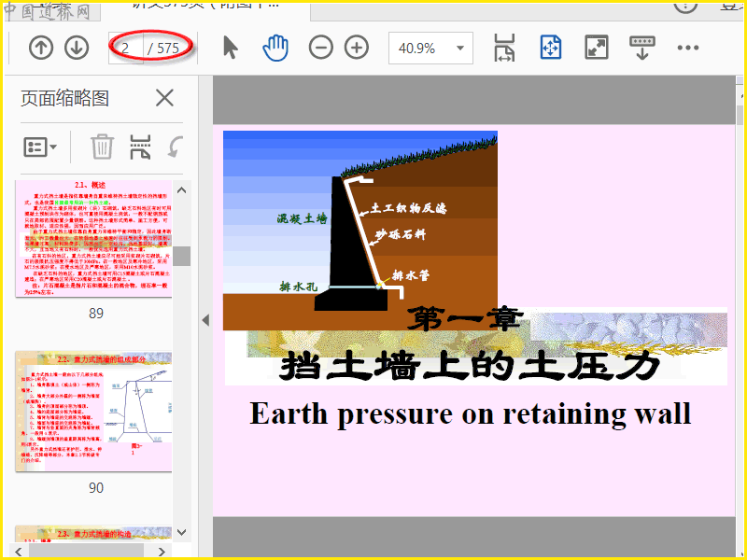The height and width of the screenshot is (560, 747).
Task: Switch to full screen mode icon
Action: [x=597, y=48]
